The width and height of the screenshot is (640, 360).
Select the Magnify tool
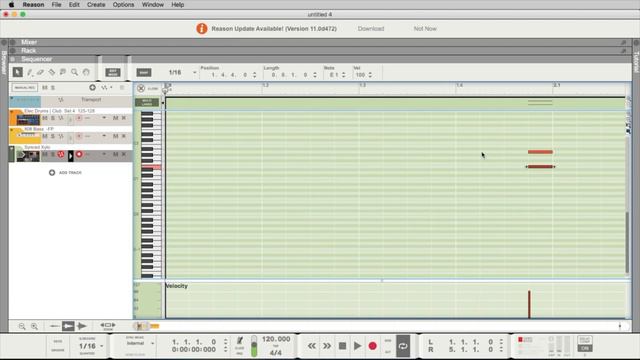click(x=74, y=72)
